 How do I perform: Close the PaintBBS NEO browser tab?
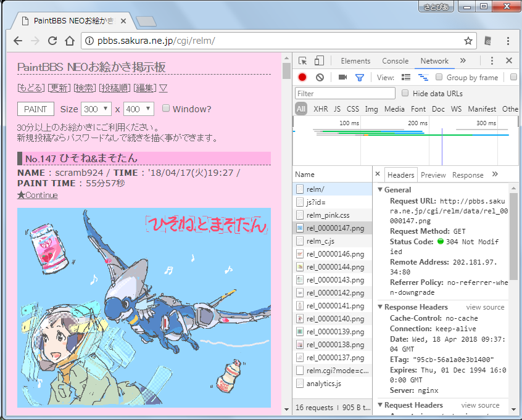(123, 21)
